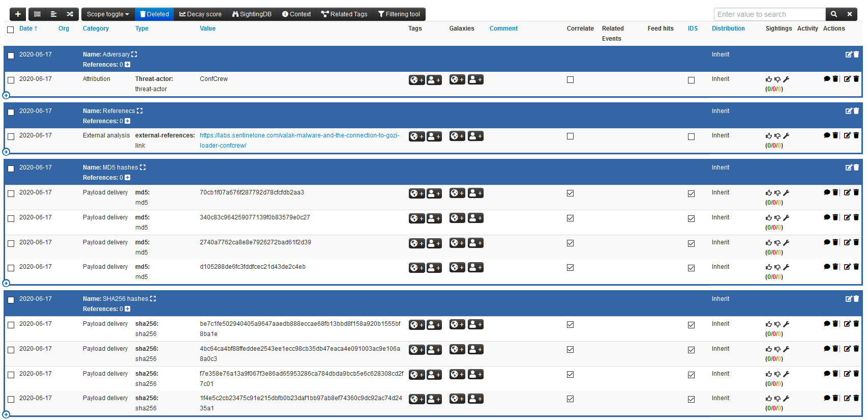Image resolution: width=868 pixels, height=420 pixels.
Task: Uncheck IDS flag for 340c83c9 md5 hash
Action: point(691,219)
